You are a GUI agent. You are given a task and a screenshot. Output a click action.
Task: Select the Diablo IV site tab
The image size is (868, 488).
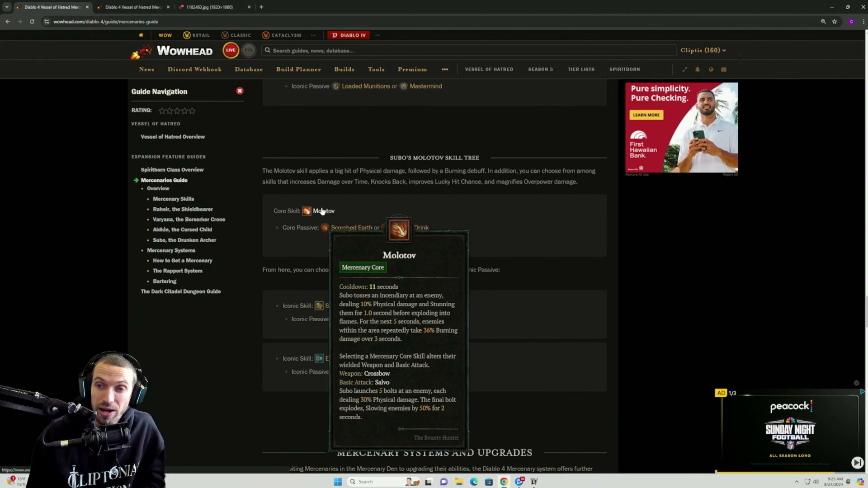(x=349, y=35)
